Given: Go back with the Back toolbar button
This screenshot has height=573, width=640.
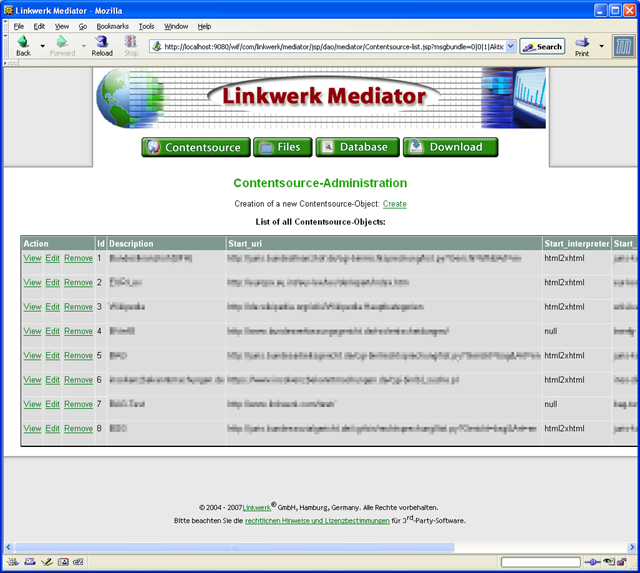Looking at the screenshot, I should [x=23, y=46].
